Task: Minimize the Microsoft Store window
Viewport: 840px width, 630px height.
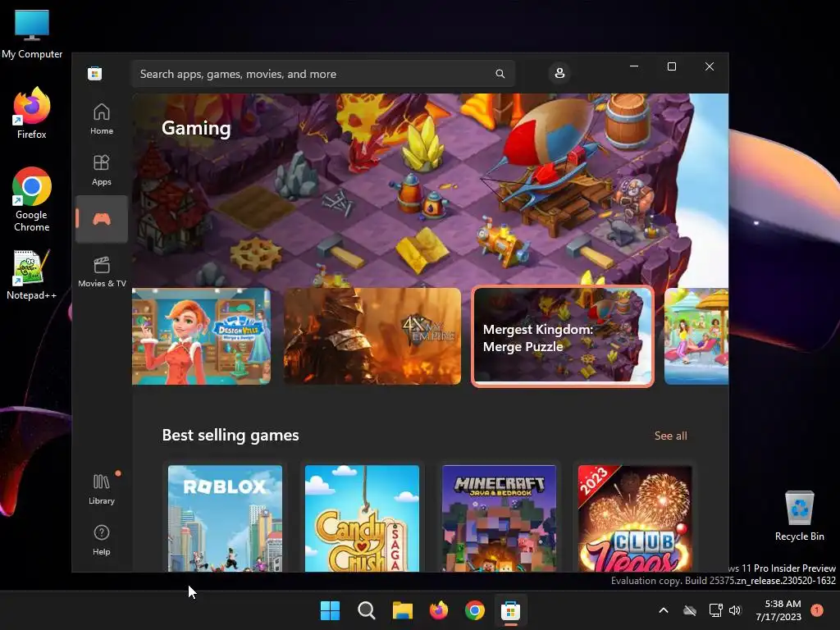Action: (634, 66)
